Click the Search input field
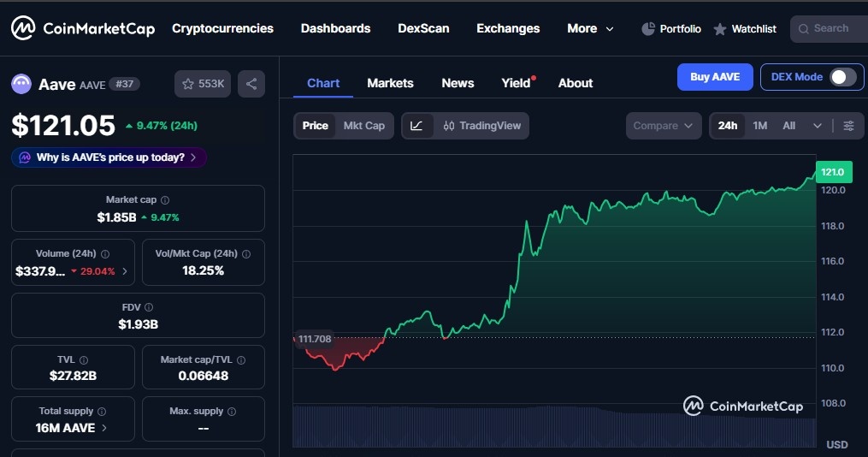Screen dimensions: 868x457 point(830,29)
